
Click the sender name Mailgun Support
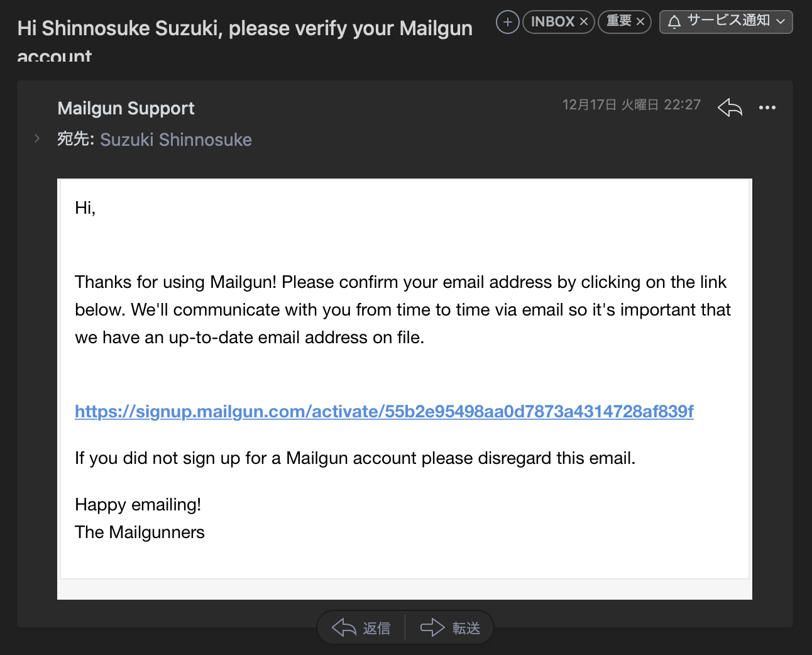point(126,108)
